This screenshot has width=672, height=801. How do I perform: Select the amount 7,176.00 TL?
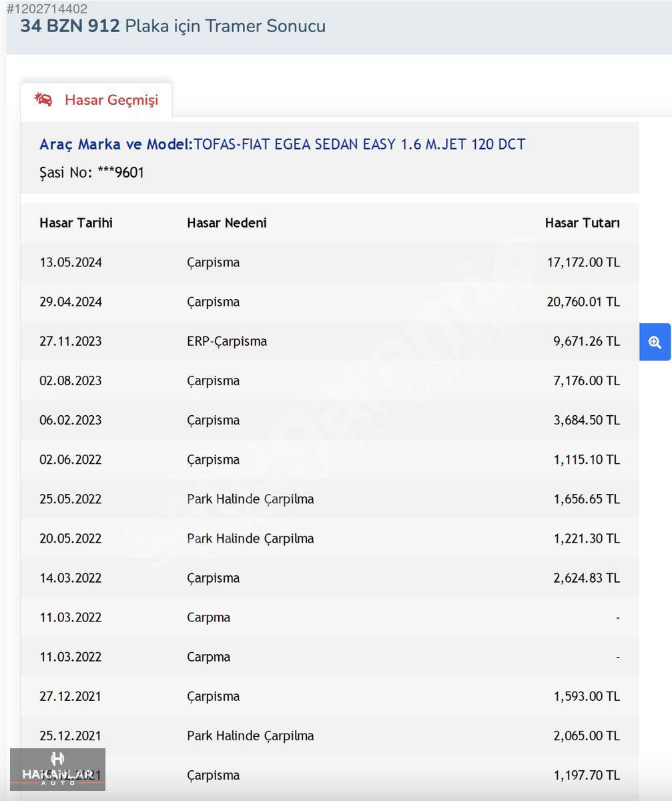click(x=587, y=380)
